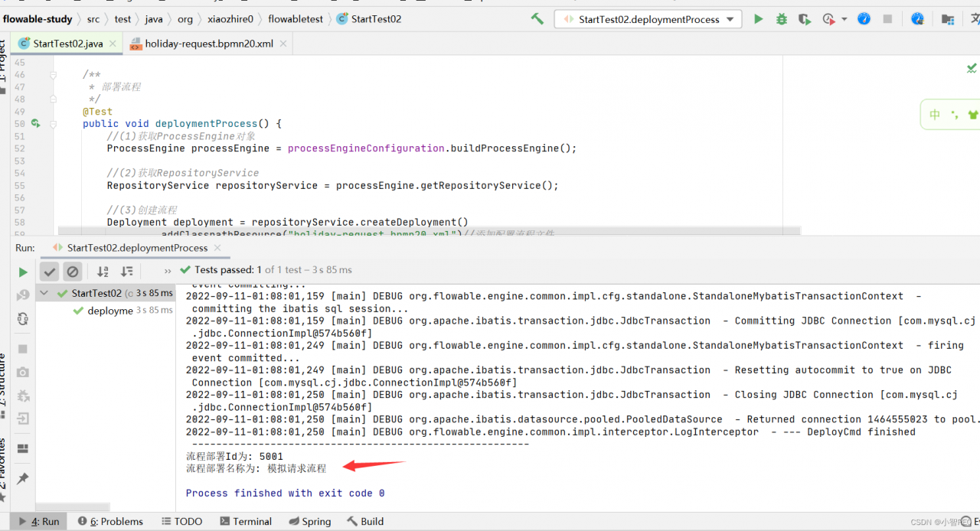Viewport: 980px width, 531px height.
Task: Click the green Run button in top toolbar
Action: click(758, 19)
